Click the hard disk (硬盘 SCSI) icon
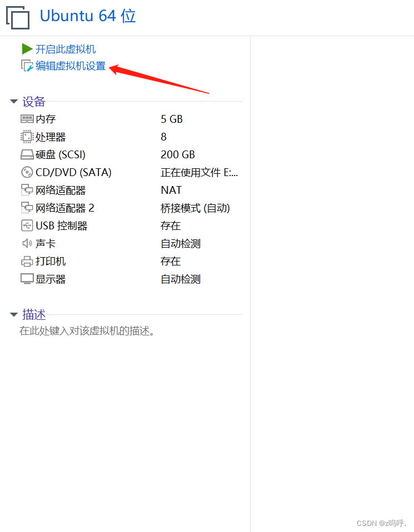This screenshot has height=532, width=414. [27, 155]
